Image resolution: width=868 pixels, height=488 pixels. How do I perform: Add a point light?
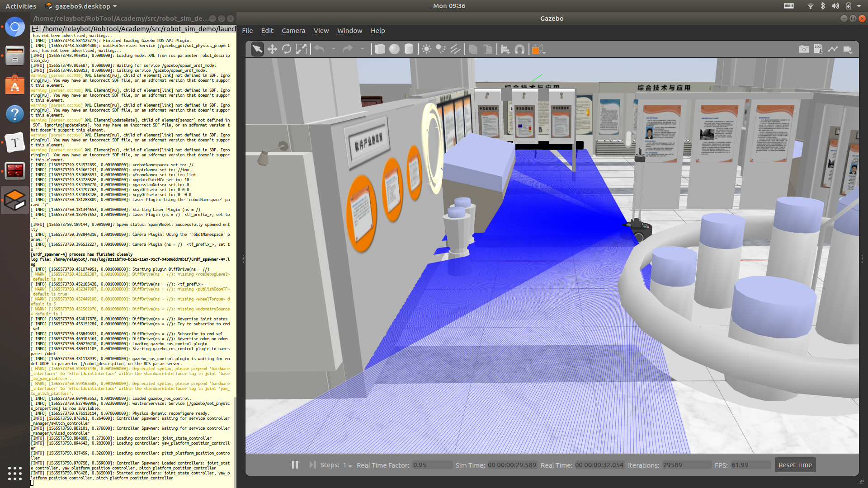click(426, 49)
